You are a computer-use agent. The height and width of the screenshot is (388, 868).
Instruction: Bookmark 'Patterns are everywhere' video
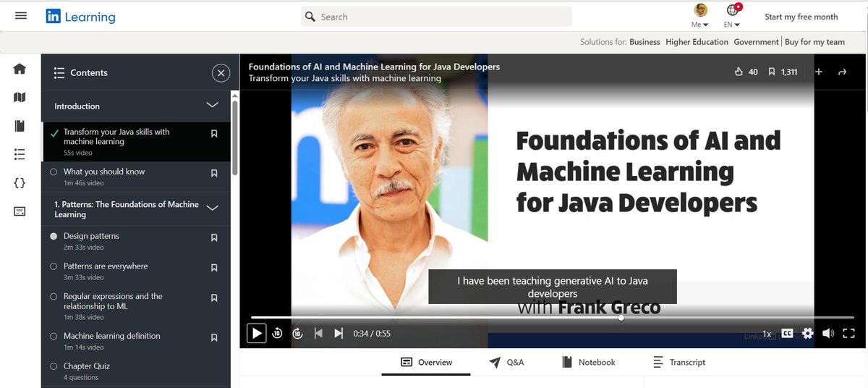[214, 267]
